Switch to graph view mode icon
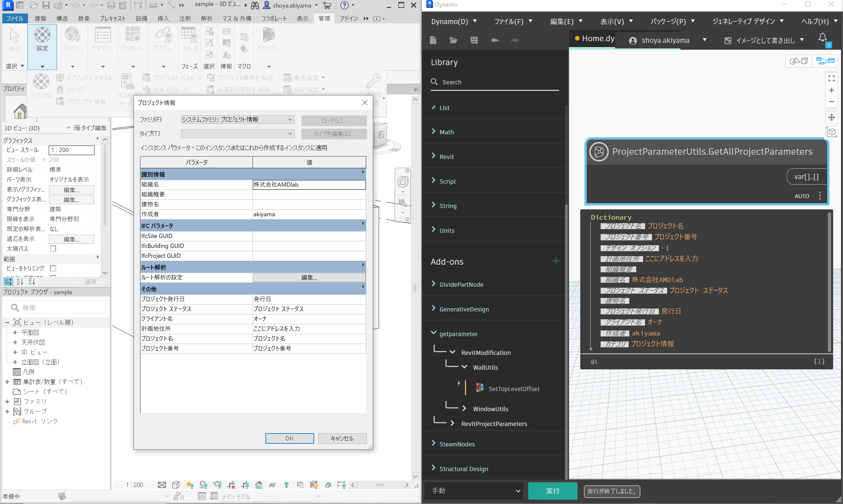This screenshot has height=504, width=843. click(825, 61)
